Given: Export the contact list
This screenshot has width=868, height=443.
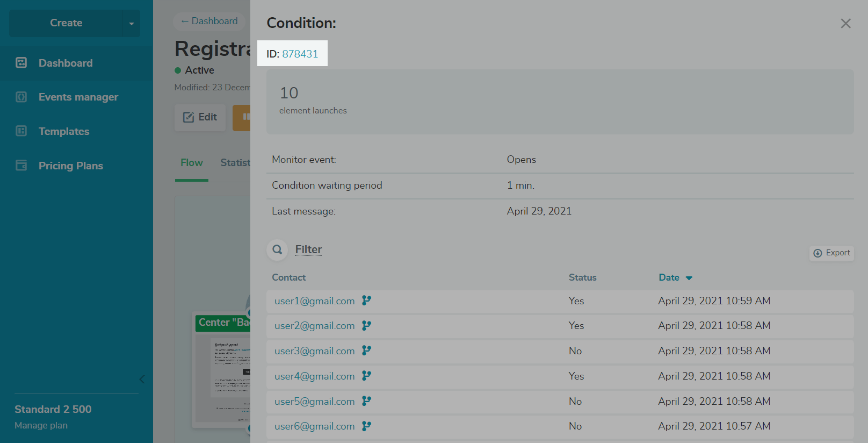Looking at the screenshot, I should (x=831, y=253).
